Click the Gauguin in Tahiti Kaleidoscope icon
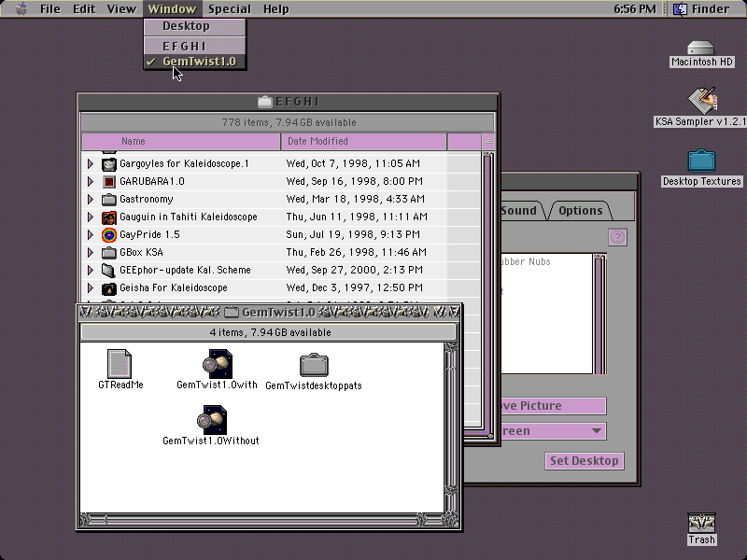Viewport: 747px width, 560px height. (x=109, y=217)
